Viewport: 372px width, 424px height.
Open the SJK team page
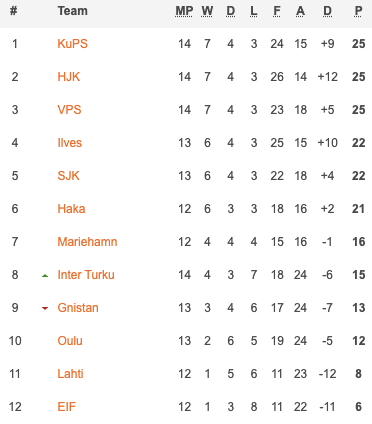[x=68, y=176]
